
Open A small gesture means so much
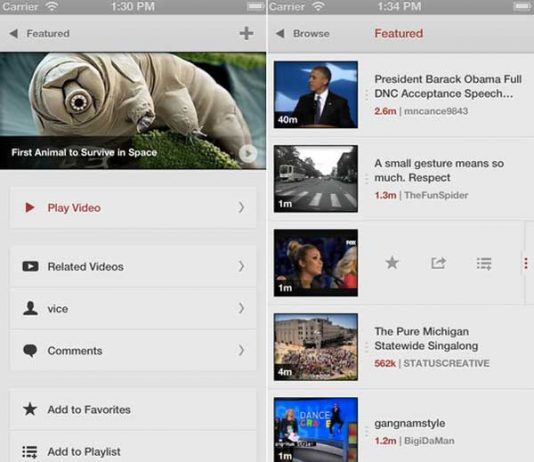[x=439, y=170]
